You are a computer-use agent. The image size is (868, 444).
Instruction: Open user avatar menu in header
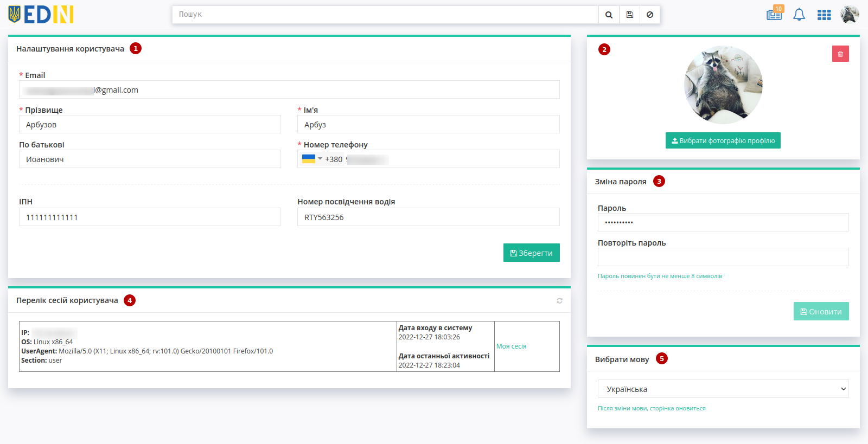click(850, 15)
